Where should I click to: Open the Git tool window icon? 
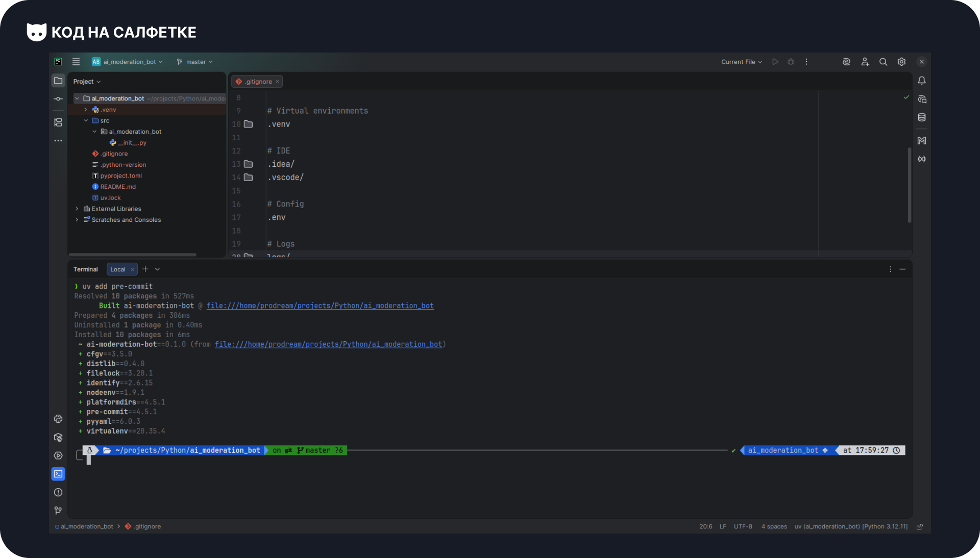pos(58,511)
